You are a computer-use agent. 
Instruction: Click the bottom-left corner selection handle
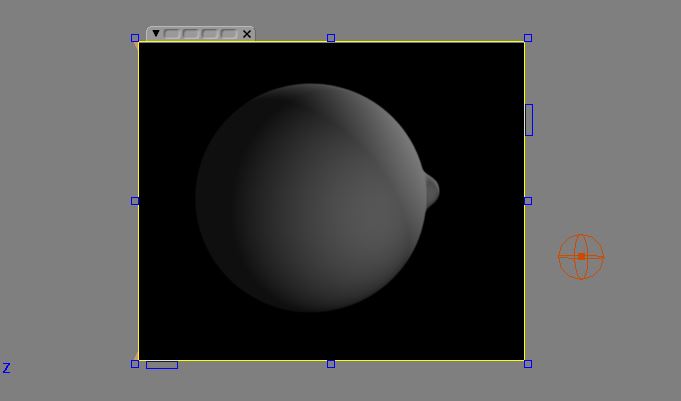point(135,364)
